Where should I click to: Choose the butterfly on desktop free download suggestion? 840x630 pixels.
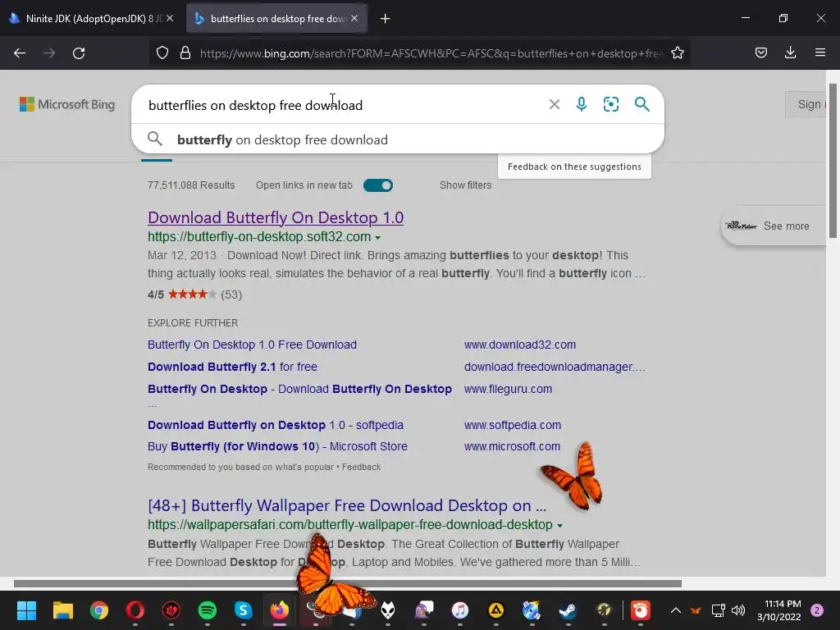[x=398, y=139]
